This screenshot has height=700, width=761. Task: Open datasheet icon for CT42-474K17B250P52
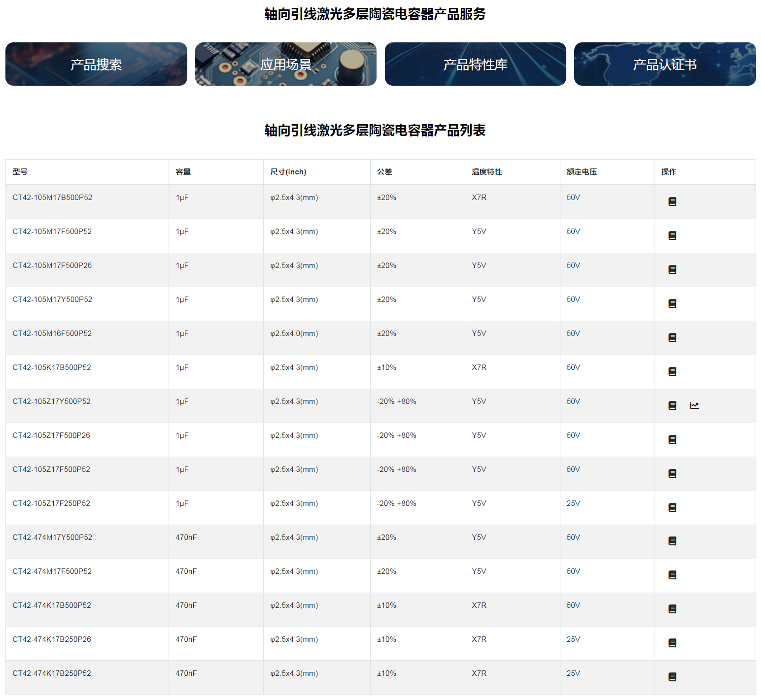pyautogui.click(x=672, y=677)
